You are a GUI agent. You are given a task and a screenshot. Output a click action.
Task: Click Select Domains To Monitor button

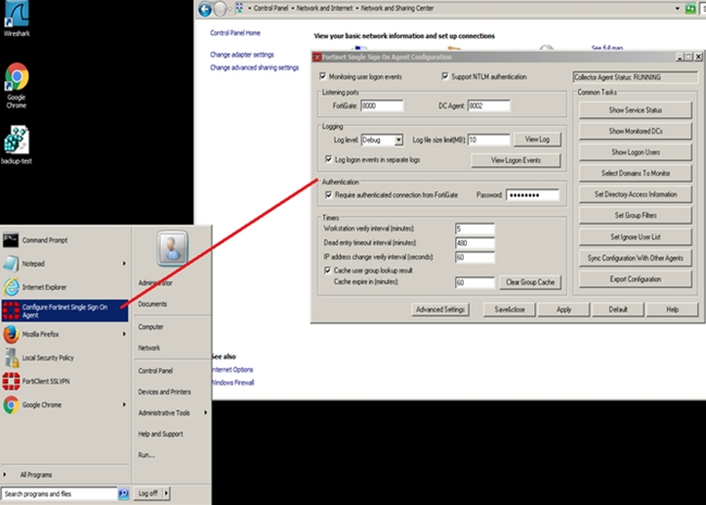tap(635, 173)
